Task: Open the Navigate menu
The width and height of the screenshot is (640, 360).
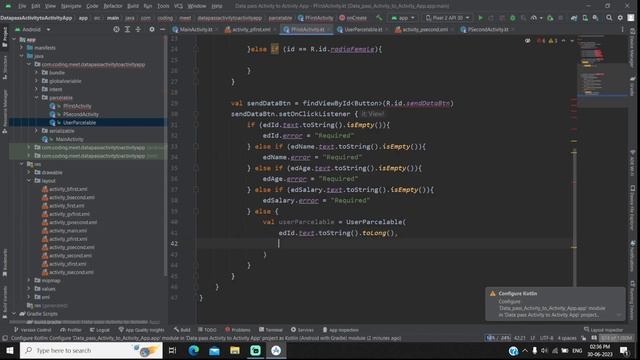Action: coord(71,6)
